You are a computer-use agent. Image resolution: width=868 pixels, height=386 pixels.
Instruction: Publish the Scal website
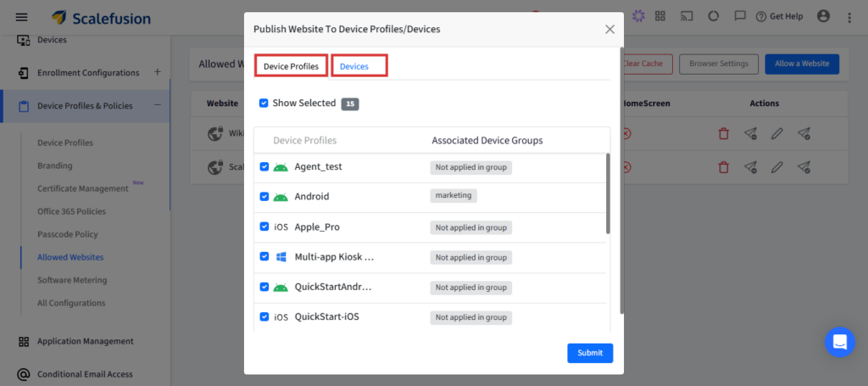tap(804, 166)
